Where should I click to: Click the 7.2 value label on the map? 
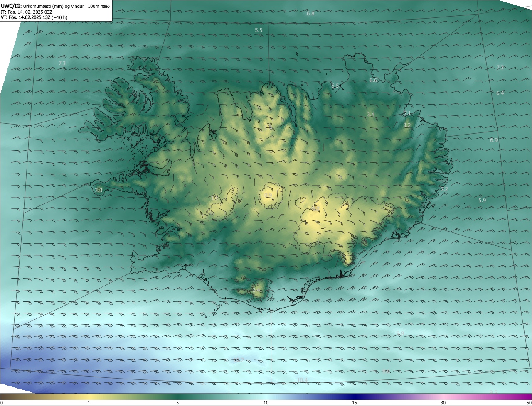click(x=444, y=189)
